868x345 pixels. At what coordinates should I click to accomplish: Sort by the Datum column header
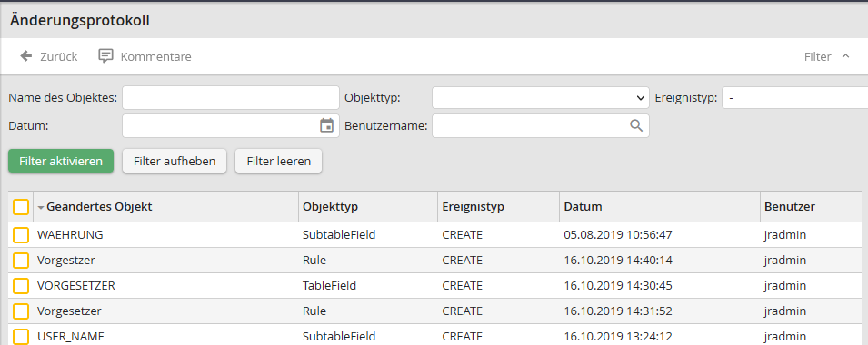click(583, 207)
